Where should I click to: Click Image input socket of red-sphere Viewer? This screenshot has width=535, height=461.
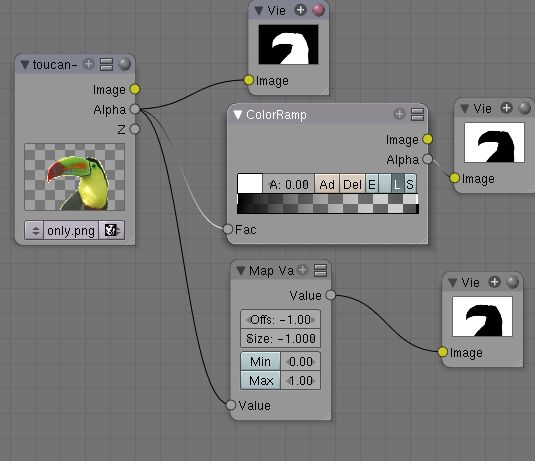point(249,80)
